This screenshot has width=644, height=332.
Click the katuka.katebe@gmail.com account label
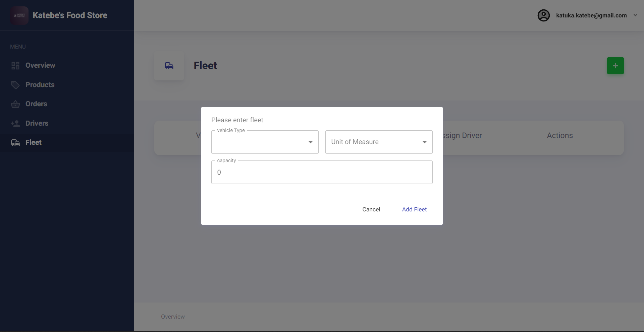tap(591, 15)
